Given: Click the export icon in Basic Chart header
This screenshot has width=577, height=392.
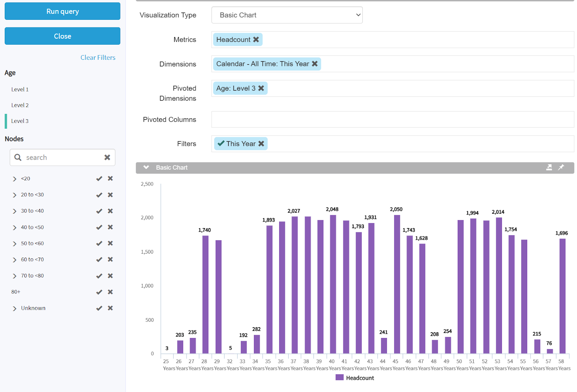Looking at the screenshot, I should tap(549, 168).
